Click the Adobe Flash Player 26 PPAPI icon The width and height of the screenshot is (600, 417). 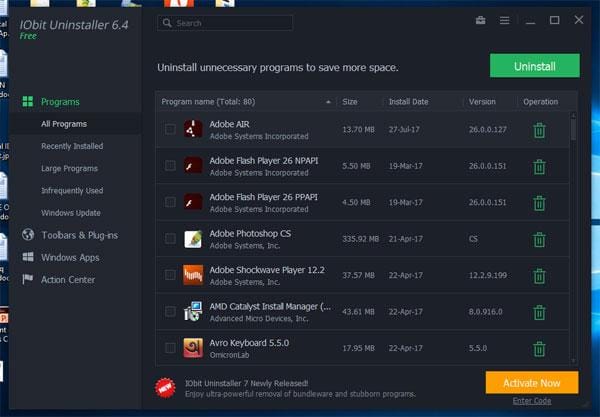[x=193, y=202]
